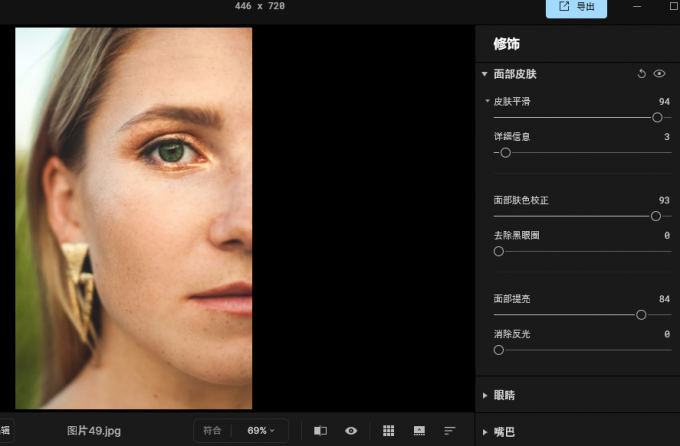Collapse the 皮肤平滑 sub-options
Viewport: 680px width, 446px height.
pyautogui.click(x=488, y=102)
